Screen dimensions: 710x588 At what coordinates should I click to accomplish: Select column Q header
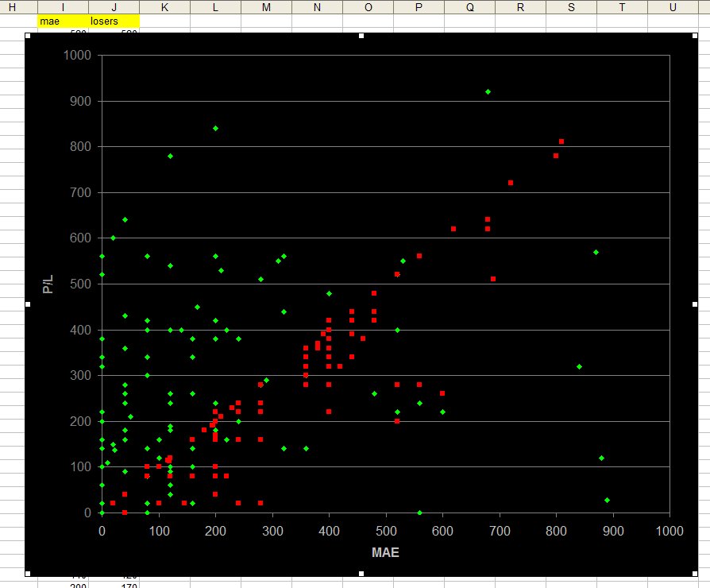tap(470, 7)
